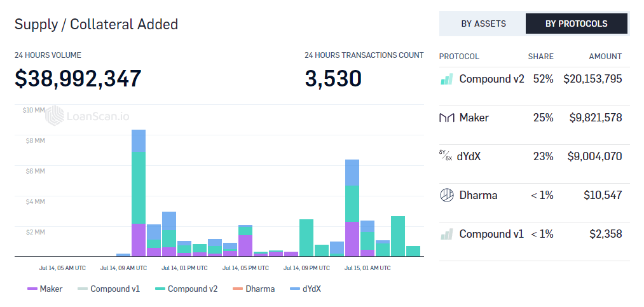Click the Supply / Collateral Added heading
The height and width of the screenshot is (307, 644).
(97, 24)
